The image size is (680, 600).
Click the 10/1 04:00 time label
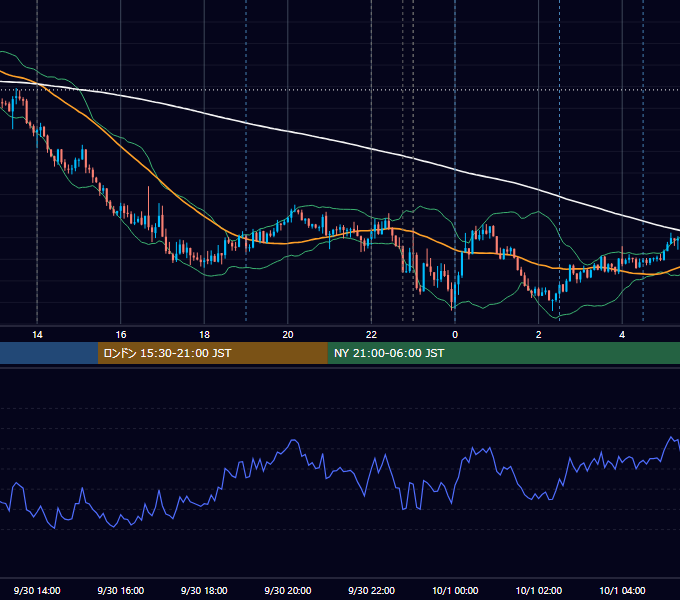622,590
